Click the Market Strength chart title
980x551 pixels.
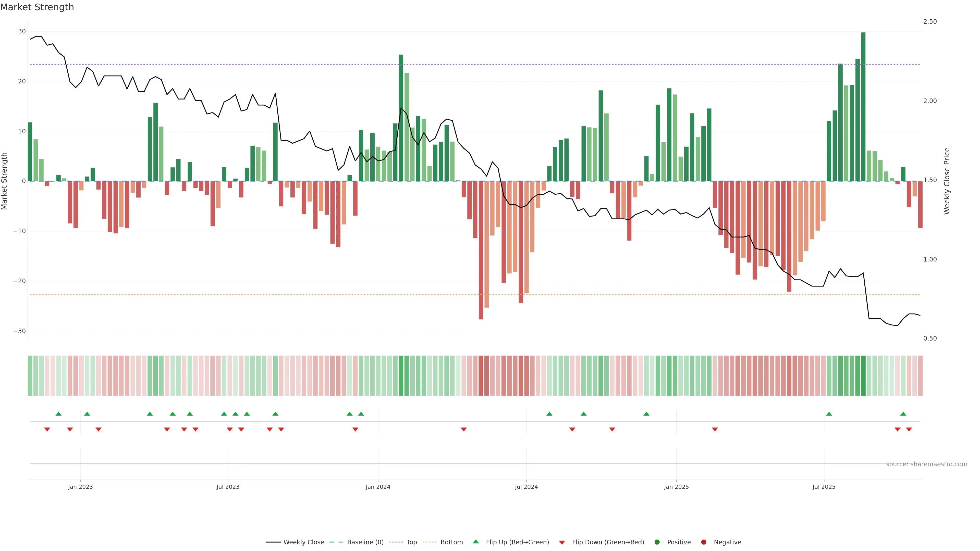37,7
